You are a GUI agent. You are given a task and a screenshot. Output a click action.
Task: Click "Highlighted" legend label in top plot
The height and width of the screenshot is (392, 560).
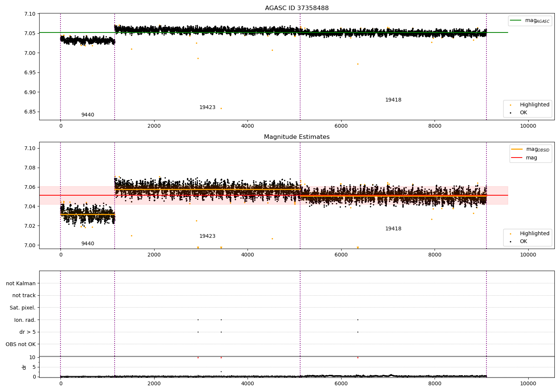535,105
